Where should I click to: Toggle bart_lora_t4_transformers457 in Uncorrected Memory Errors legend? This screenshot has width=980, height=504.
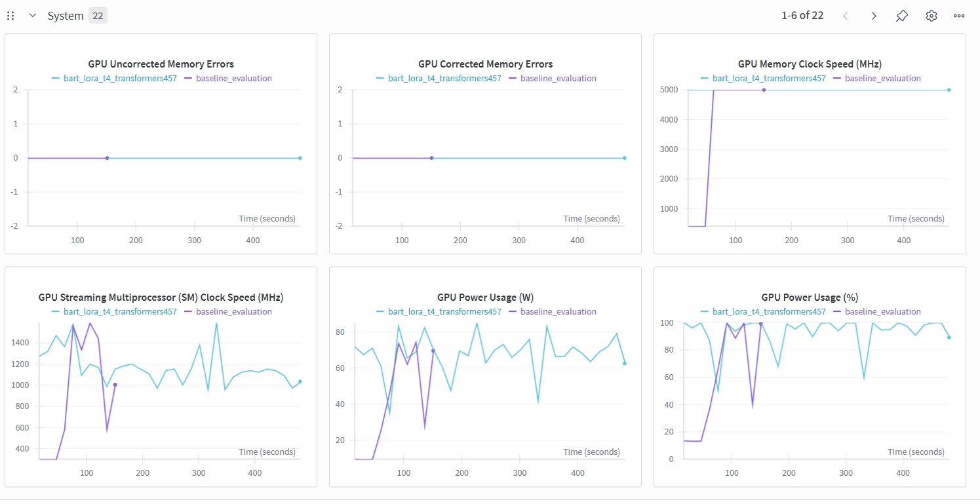pos(119,78)
